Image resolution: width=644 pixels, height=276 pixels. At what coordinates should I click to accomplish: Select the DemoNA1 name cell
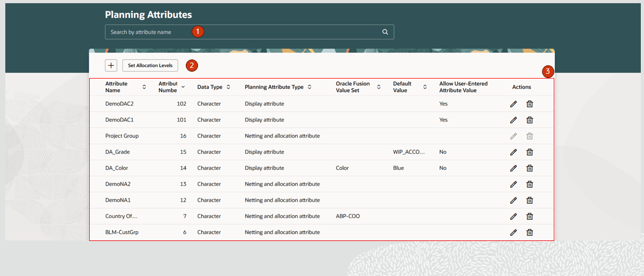coord(118,200)
